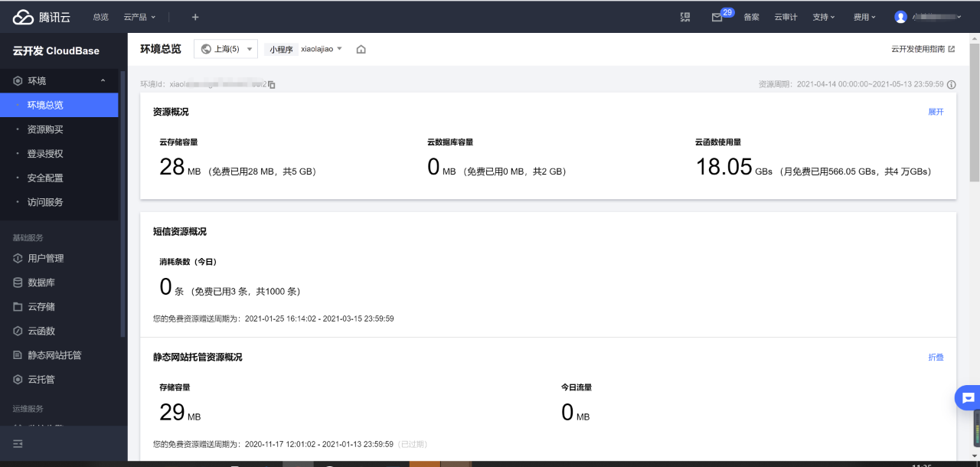980x467 pixels.
Task: Open the xiaolajiao environment dropdown
Action: [x=322, y=49]
